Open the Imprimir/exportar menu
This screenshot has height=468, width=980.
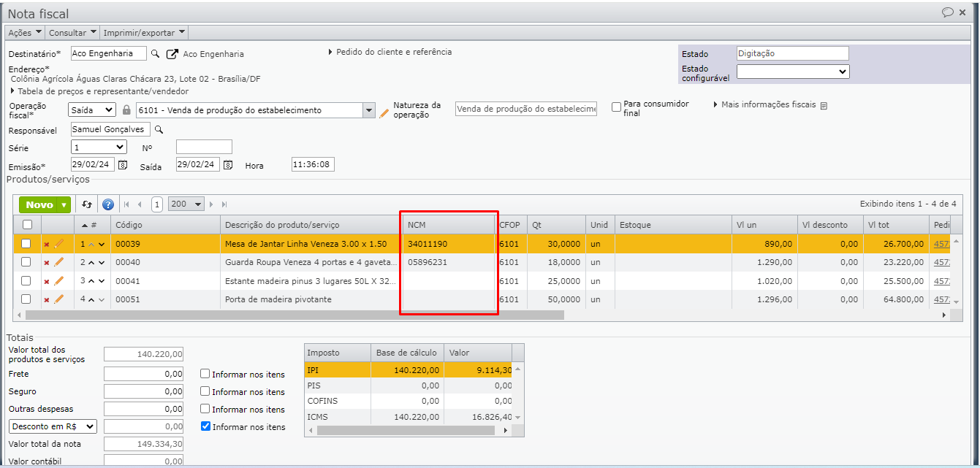point(144,33)
